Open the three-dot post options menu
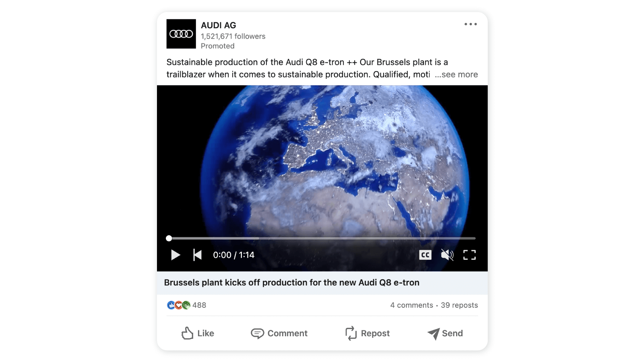Screen dimensions: 644x362 (x=471, y=24)
